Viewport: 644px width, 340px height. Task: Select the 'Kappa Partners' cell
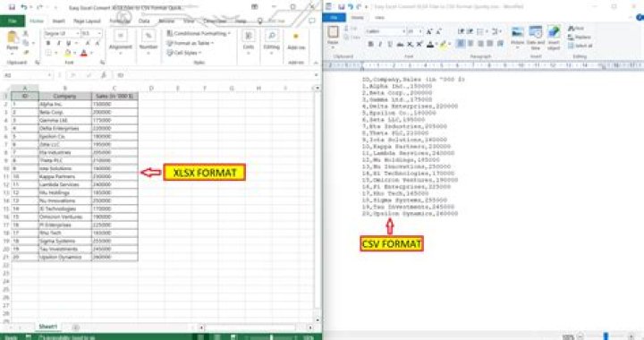pyautogui.click(x=65, y=176)
